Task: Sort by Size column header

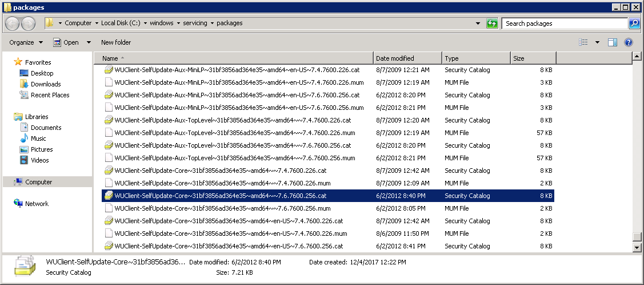Action: 533,58
